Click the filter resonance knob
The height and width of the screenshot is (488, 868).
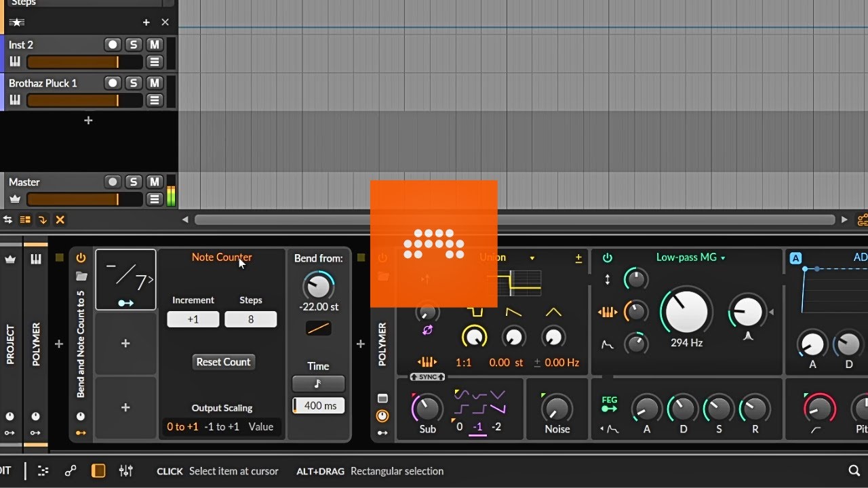click(747, 312)
